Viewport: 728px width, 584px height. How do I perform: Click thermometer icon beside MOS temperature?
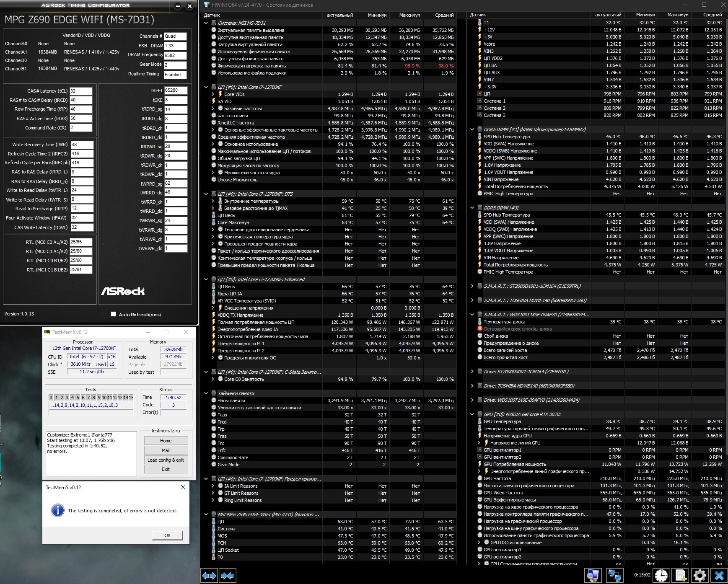tap(214, 536)
